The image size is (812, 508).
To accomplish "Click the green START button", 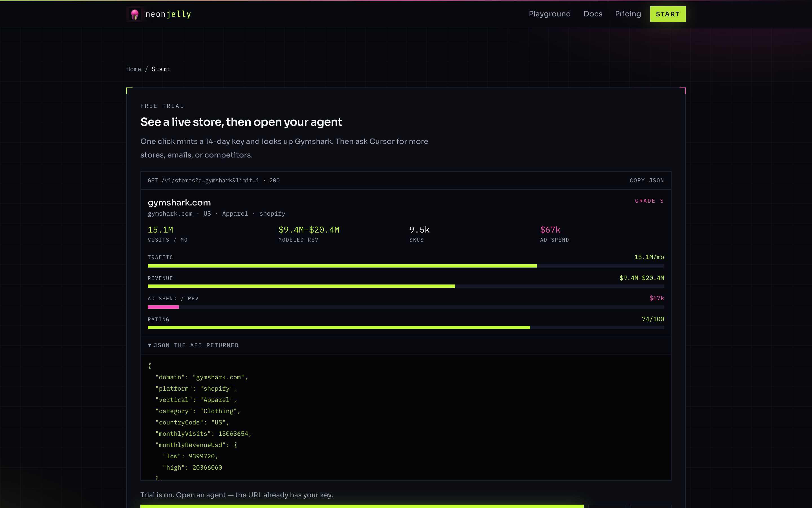I will click(668, 14).
